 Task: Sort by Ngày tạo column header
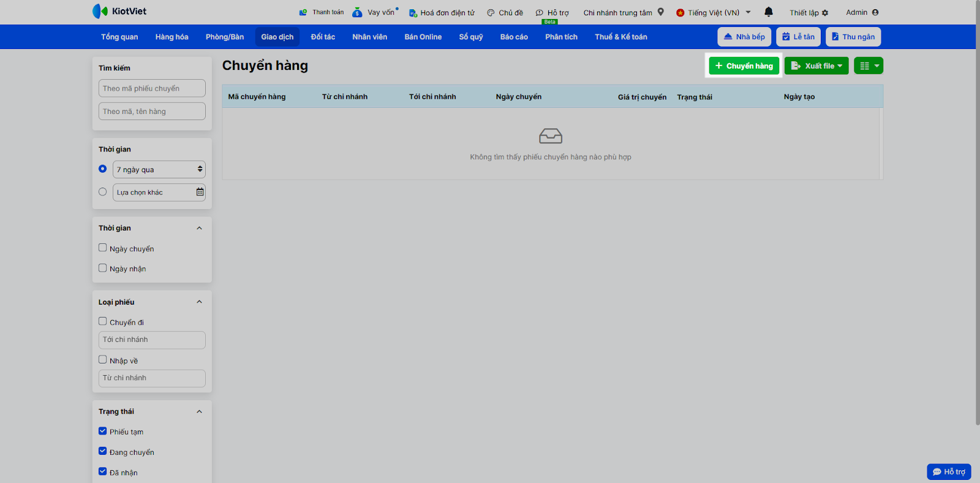799,97
